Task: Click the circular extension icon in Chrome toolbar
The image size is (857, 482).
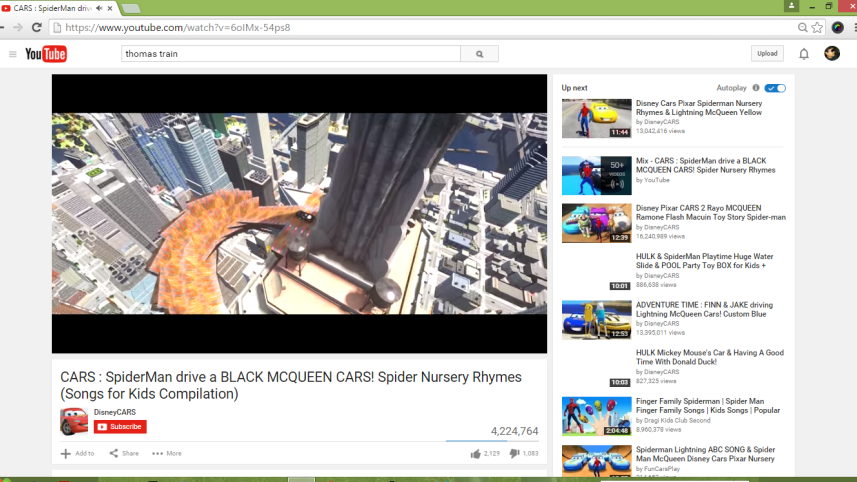Action: click(x=837, y=27)
